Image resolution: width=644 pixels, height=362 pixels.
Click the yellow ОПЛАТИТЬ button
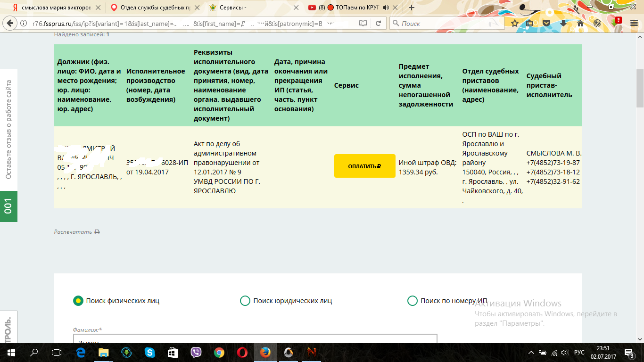pyautogui.click(x=364, y=166)
